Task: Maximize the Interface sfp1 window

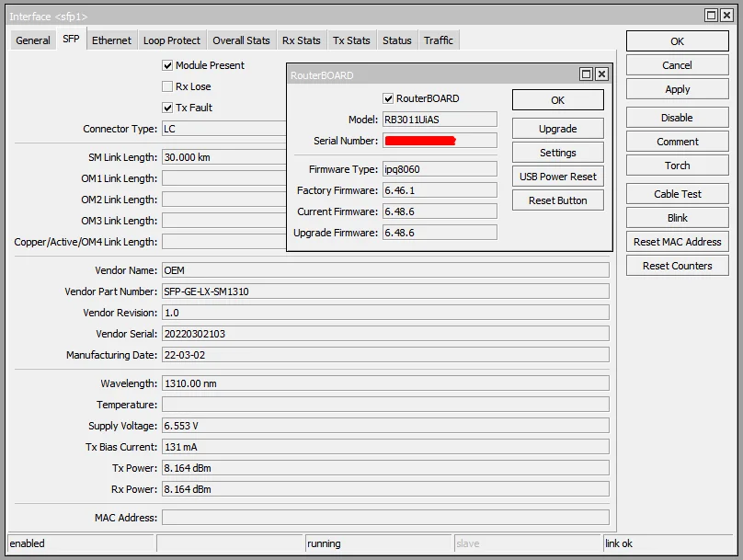Action: [x=711, y=16]
